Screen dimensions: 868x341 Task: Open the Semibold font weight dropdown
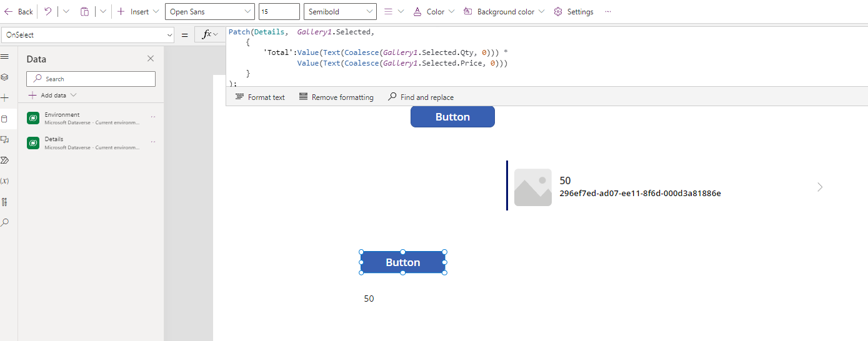[340, 11]
